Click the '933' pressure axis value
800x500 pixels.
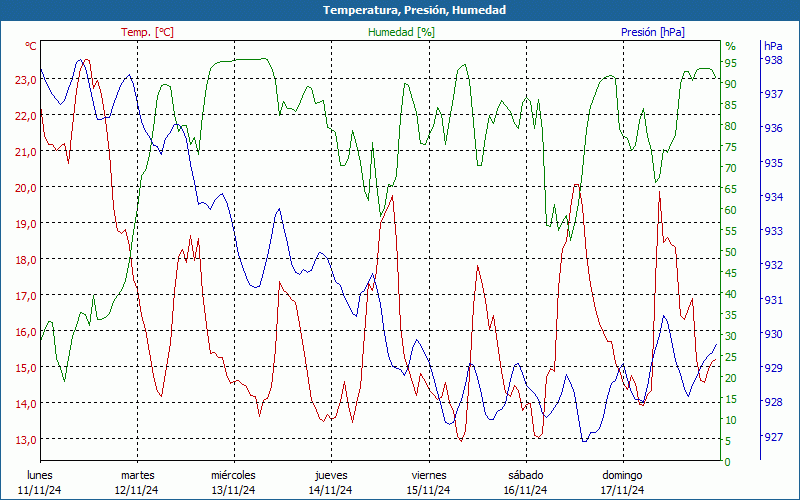[x=773, y=232]
